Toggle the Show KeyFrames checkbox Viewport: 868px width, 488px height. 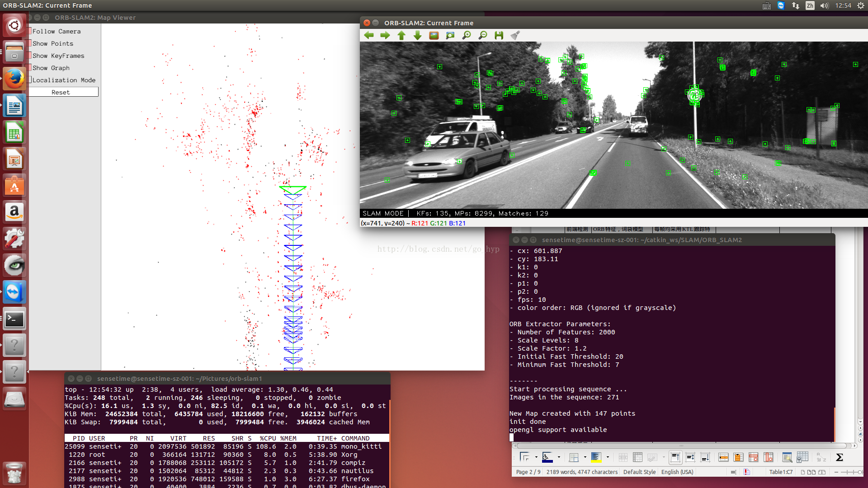pos(30,56)
